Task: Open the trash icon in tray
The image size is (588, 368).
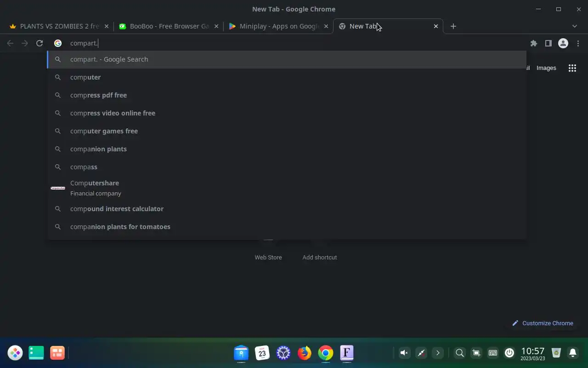Action: point(556,353)
